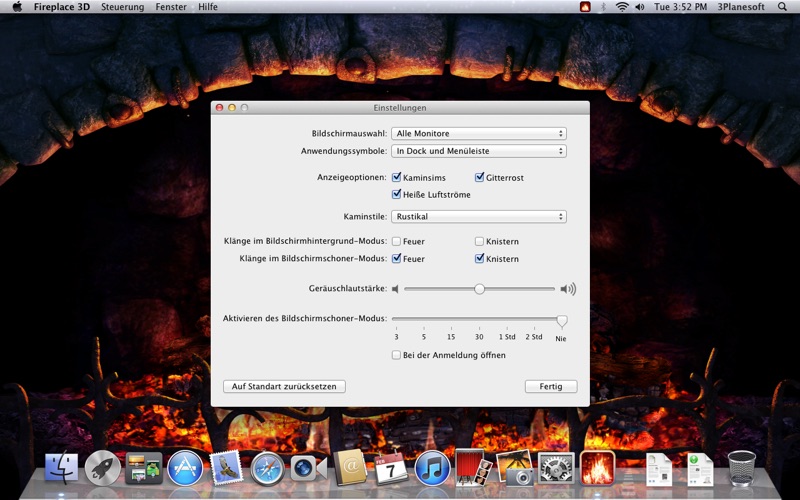
Task: Click the Fertig button
Action: pyautogui.click(x=551, y=386)
